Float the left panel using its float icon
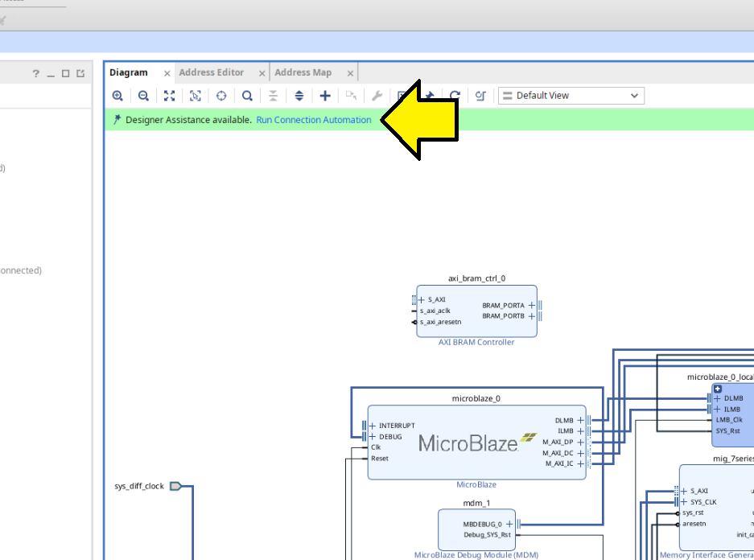Image resolution: width=754 pixels, height=560 pixels. pos(80,74)
